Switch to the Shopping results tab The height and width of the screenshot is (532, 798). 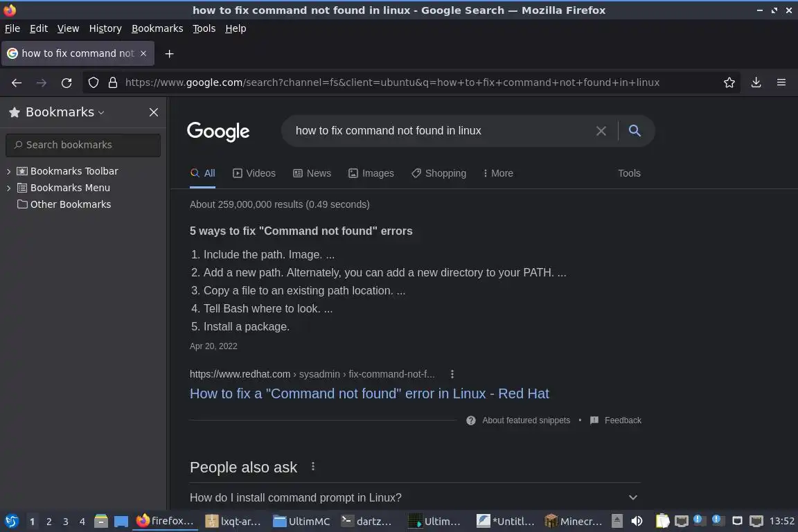(438, 173)
